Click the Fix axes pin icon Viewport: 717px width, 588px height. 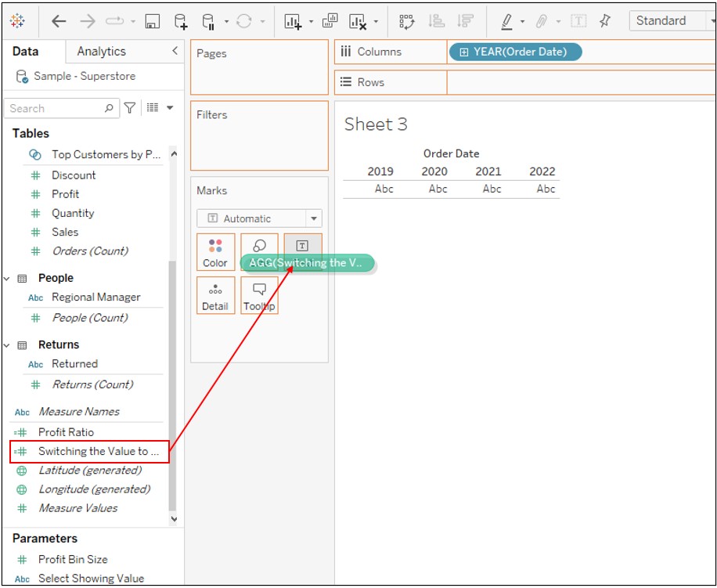(x=605, y=20)
